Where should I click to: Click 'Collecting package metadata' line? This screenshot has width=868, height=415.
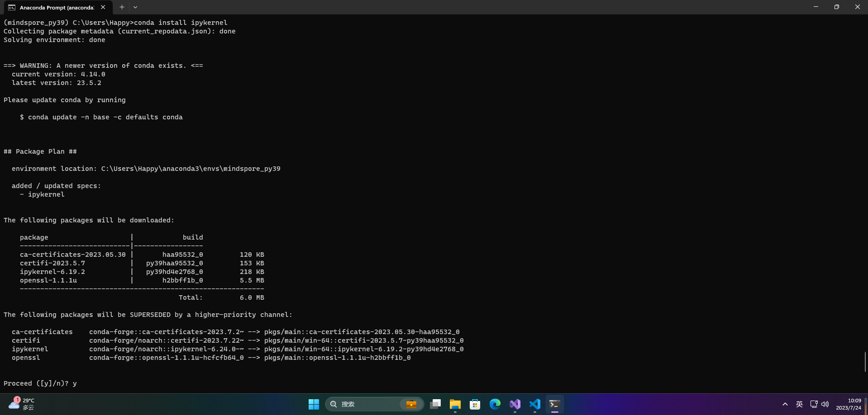tap(119, 31)
